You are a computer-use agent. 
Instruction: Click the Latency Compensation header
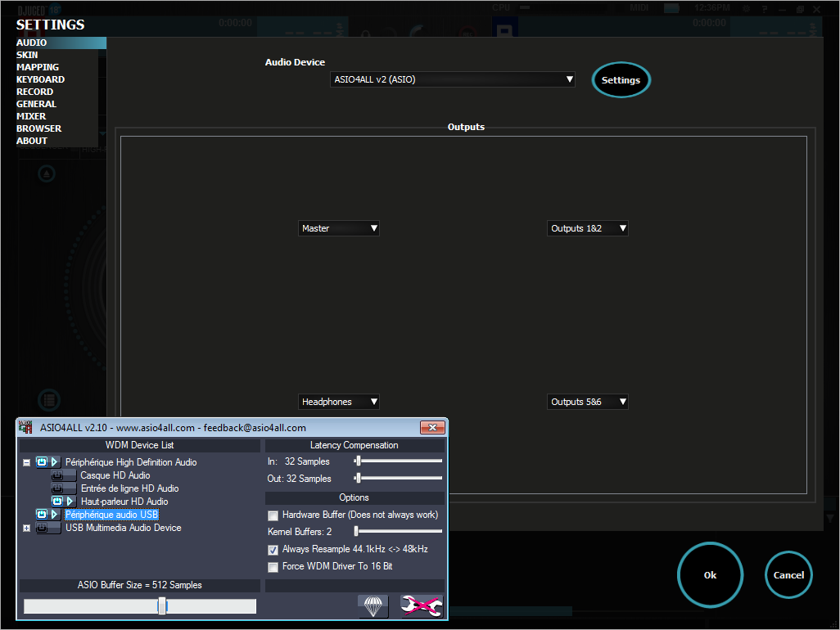355,445
